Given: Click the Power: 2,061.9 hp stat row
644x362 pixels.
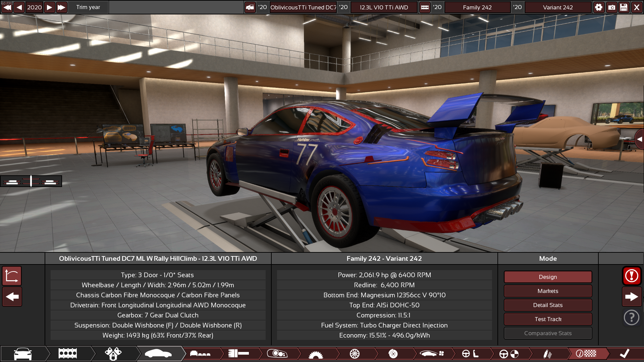Looking at the screenshot, I should tap(384, 275).
